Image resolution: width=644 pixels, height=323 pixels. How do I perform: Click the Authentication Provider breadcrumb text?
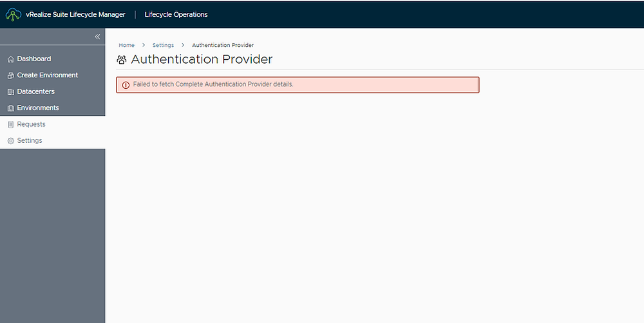[223, 45]
